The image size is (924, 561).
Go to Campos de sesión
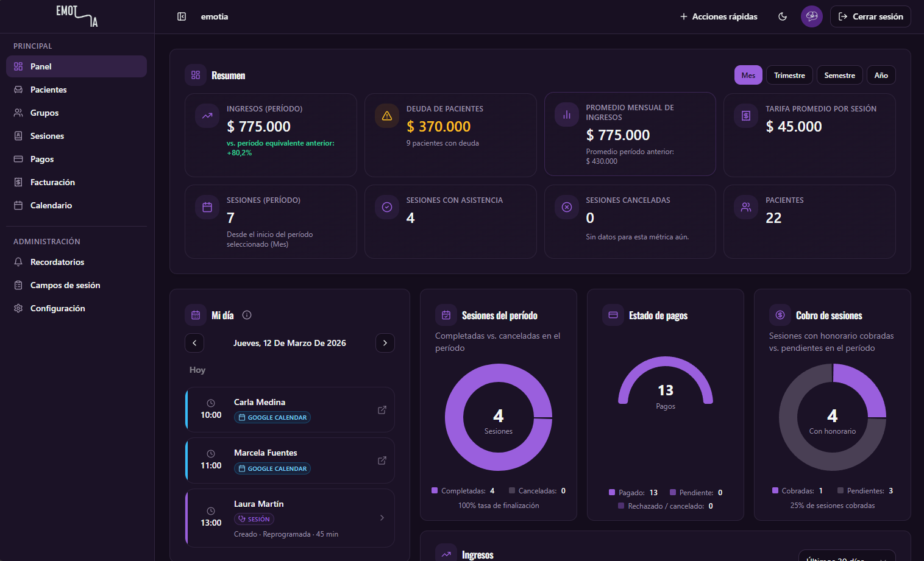pos(76,285)
